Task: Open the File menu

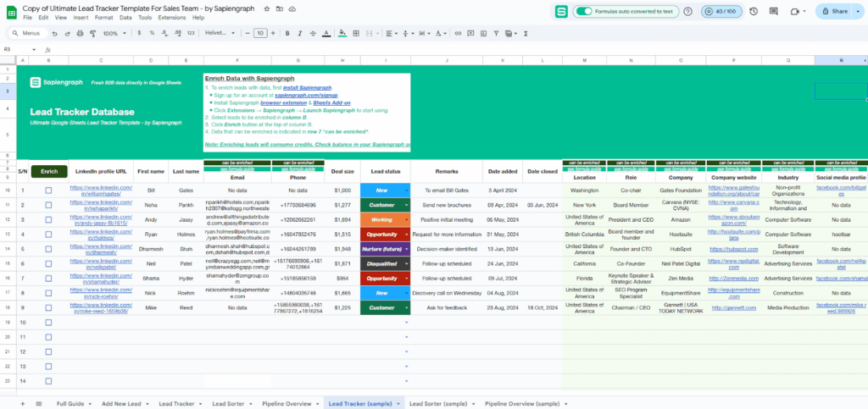Action: click(x=27, y=18)
